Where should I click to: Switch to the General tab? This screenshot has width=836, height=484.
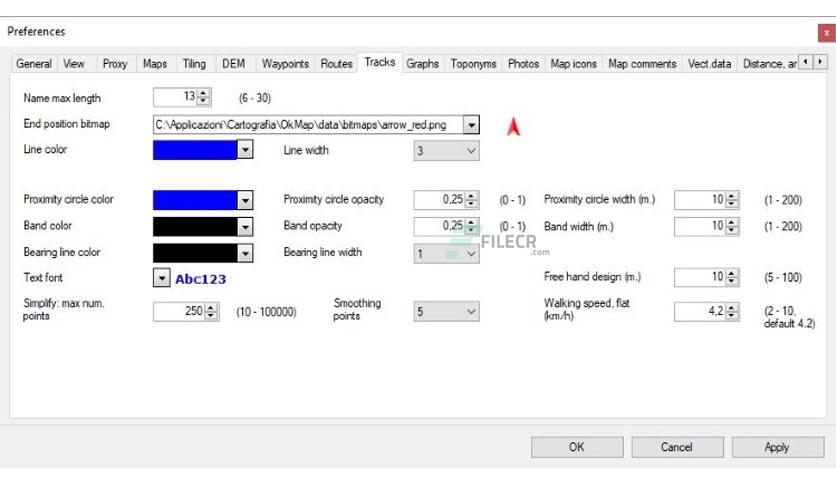(34, 64)
